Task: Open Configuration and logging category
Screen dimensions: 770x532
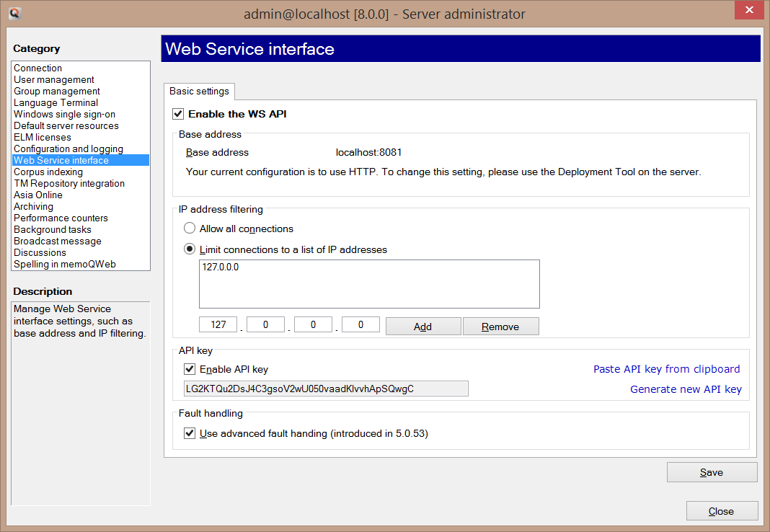Action: point(68,149)
